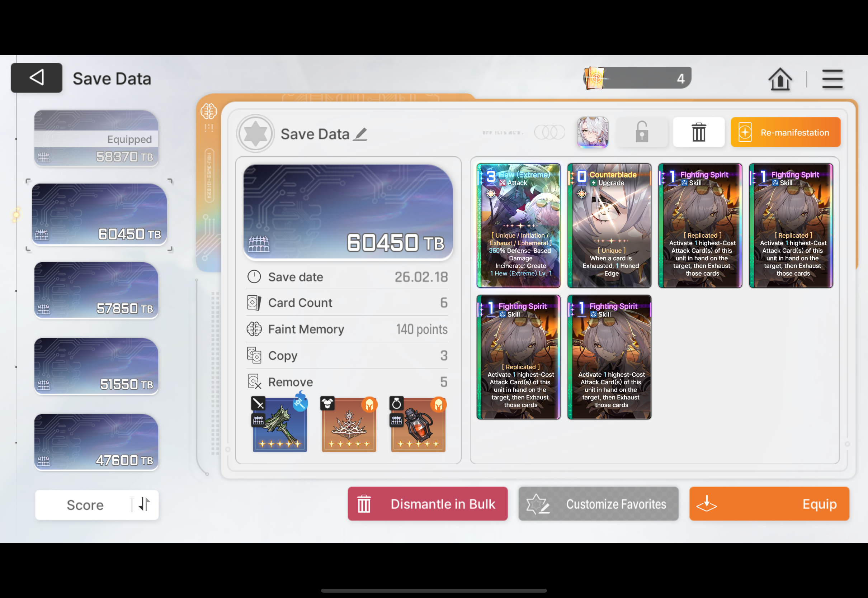Click the Equip button
868x598 pixels.
[x=769, y=504]
